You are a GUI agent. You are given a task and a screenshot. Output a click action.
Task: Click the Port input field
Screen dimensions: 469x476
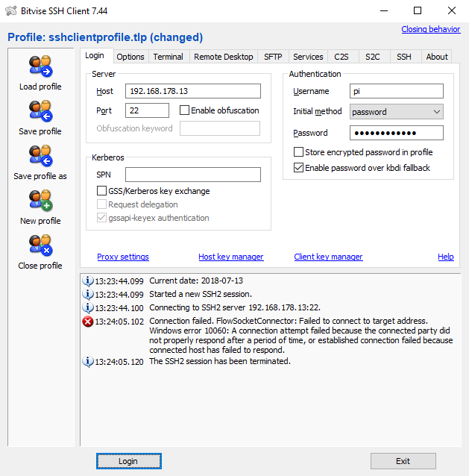pos(147,110)
